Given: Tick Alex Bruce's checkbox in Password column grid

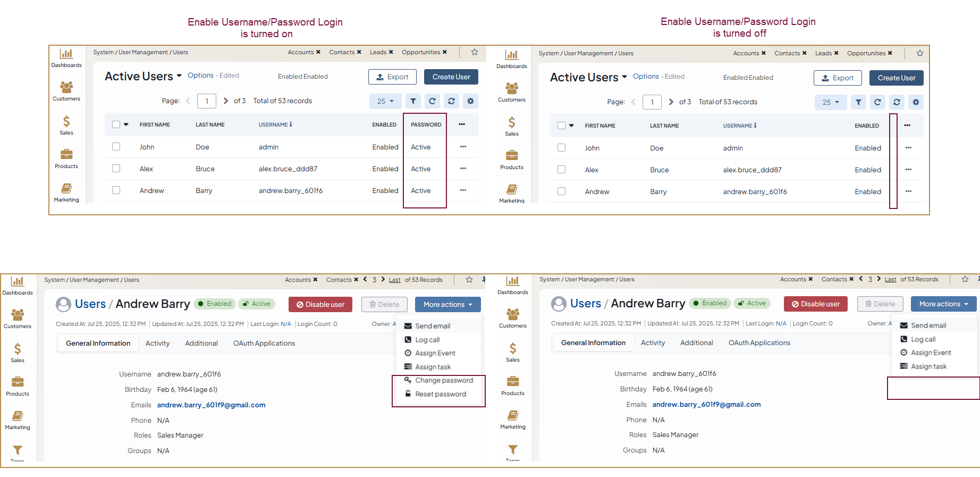Looking at the screenshot, I should (116, 169).
